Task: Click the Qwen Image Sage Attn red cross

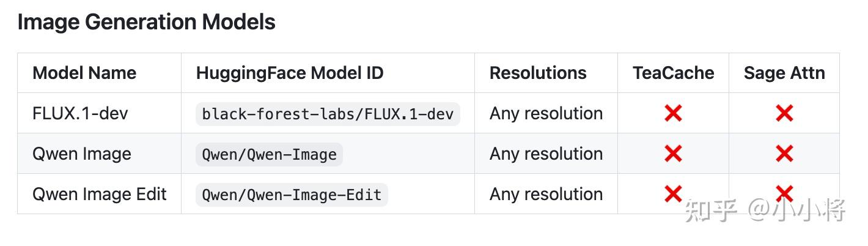Action: pos(784,154)
